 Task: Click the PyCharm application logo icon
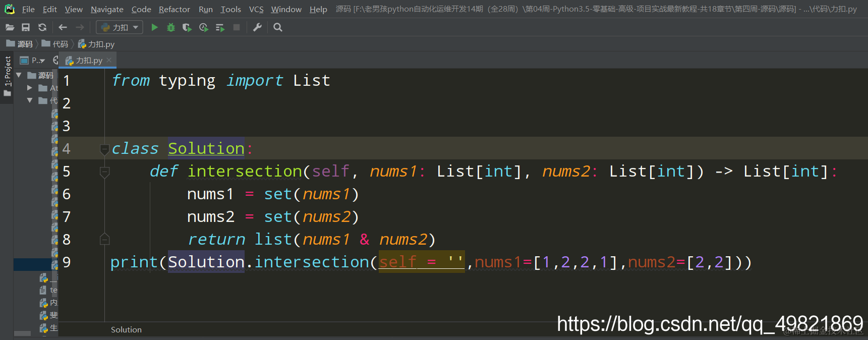click(10, 9)
